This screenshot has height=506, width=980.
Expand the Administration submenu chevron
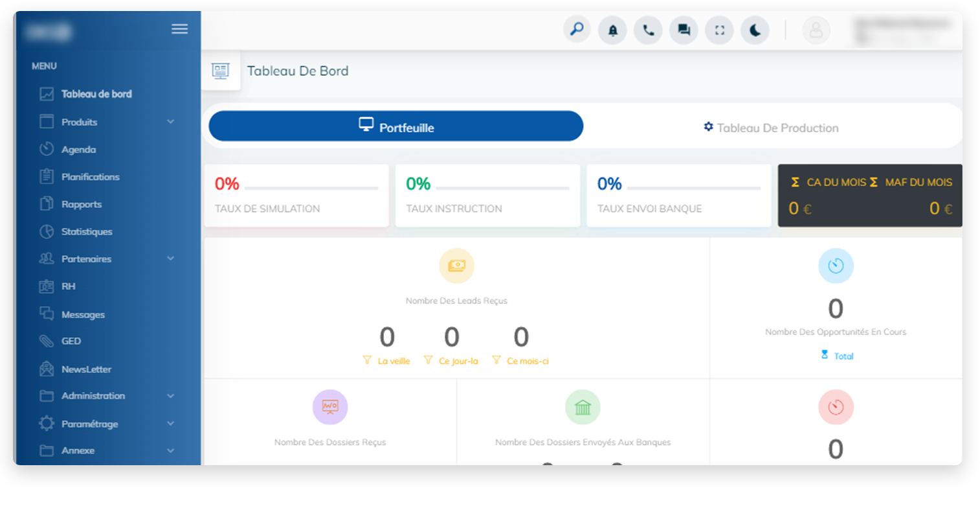(171, 396)
